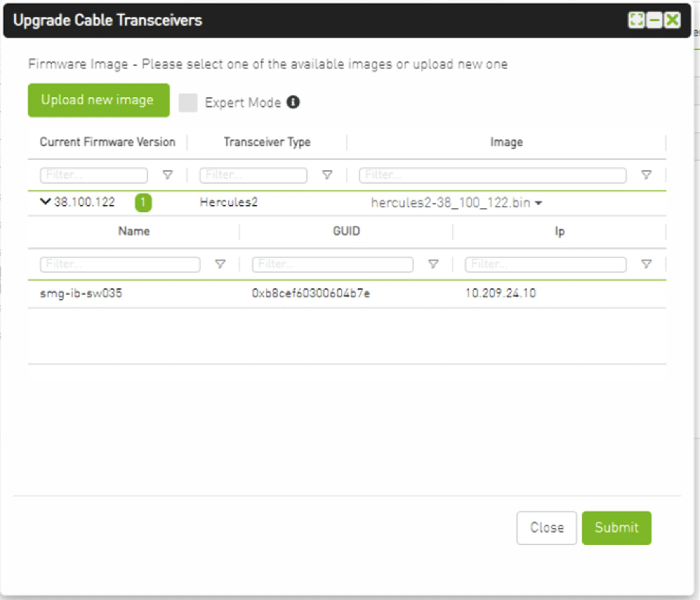Image resolution: width=700 pixels, height=600 pixels.
Task: Open the Expert Mode info icon
Action: click(293, 102)
